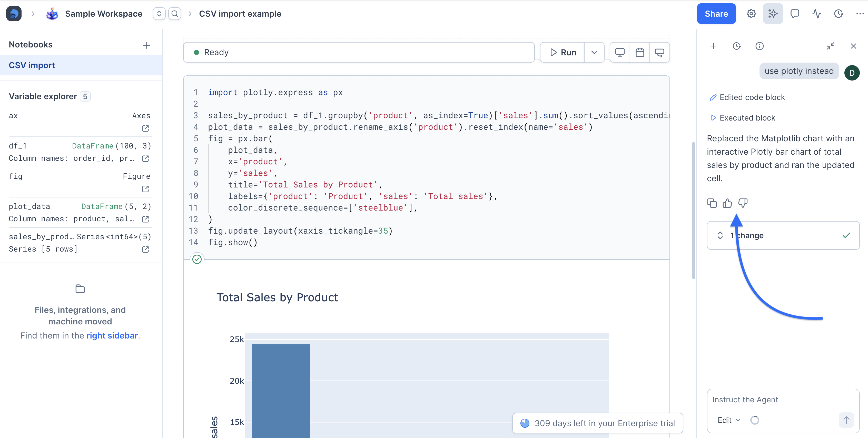Image resolution: width=868 pixels, height=438 pixels.
Task: Open the Edit mode dropdown
Action: 729,420
